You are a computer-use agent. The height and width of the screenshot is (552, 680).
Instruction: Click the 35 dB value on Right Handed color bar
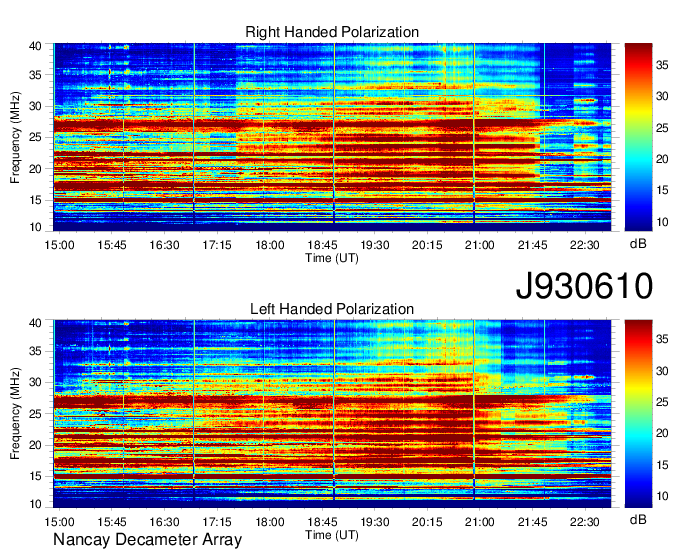(662, 65)
